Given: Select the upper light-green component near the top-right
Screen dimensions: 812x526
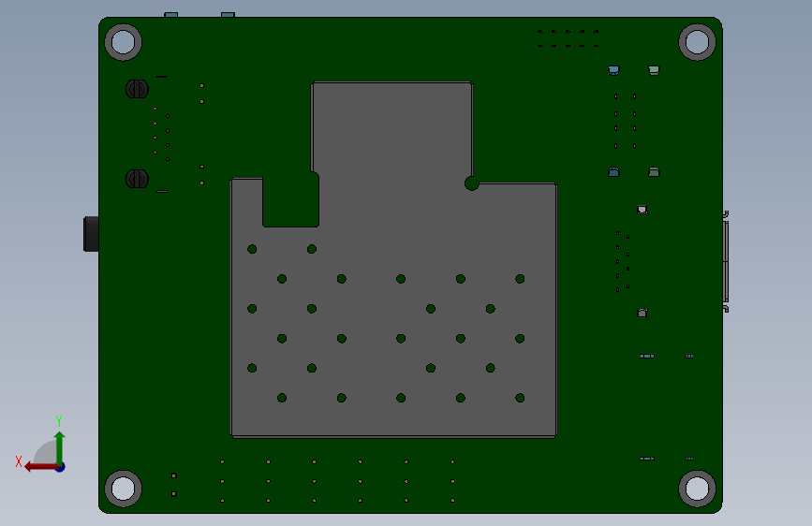Looking at the screenshot, I should click(654, 70).
